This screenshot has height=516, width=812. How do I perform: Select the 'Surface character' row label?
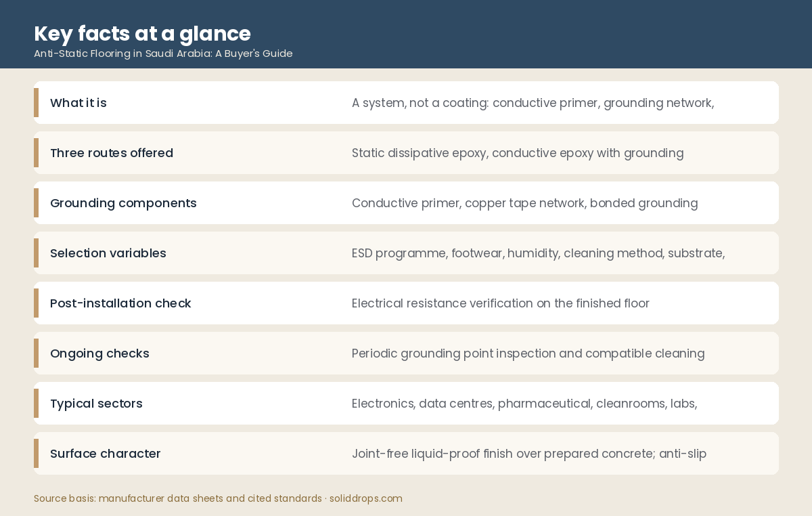pos(106,454)
